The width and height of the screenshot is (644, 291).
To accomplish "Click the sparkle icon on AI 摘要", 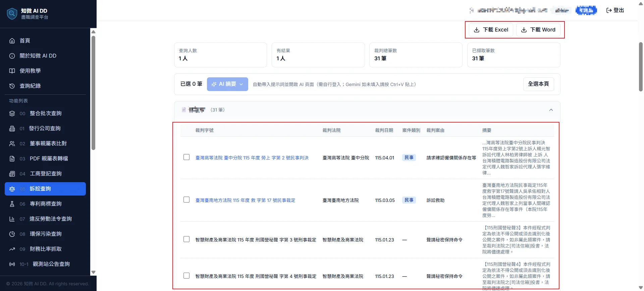I will 214,84.
